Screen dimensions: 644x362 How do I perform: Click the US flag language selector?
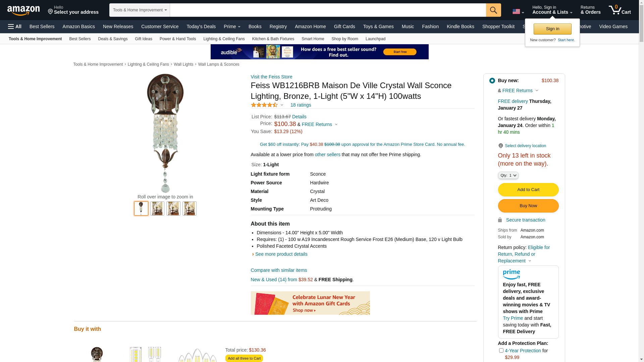[x=518, y=11]
